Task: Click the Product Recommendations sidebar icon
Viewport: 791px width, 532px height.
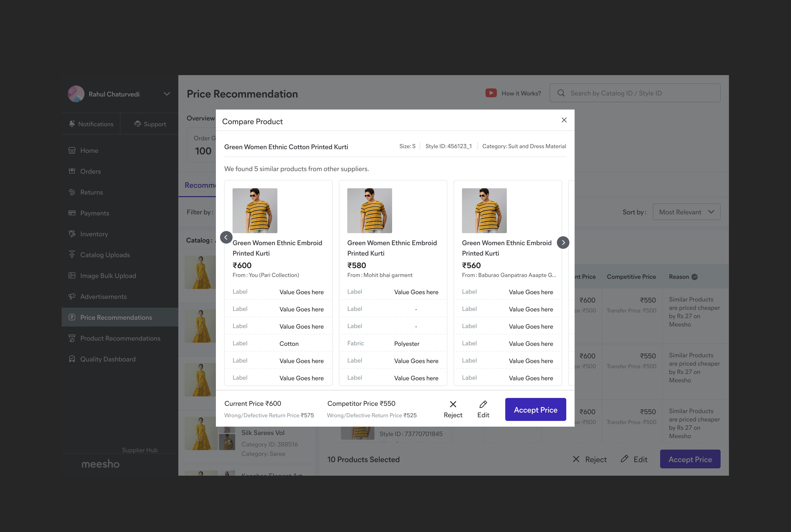Action: [72, 338]
